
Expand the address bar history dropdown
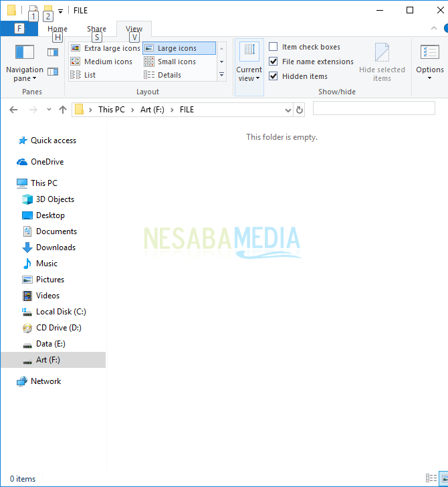tap(288, 110)
